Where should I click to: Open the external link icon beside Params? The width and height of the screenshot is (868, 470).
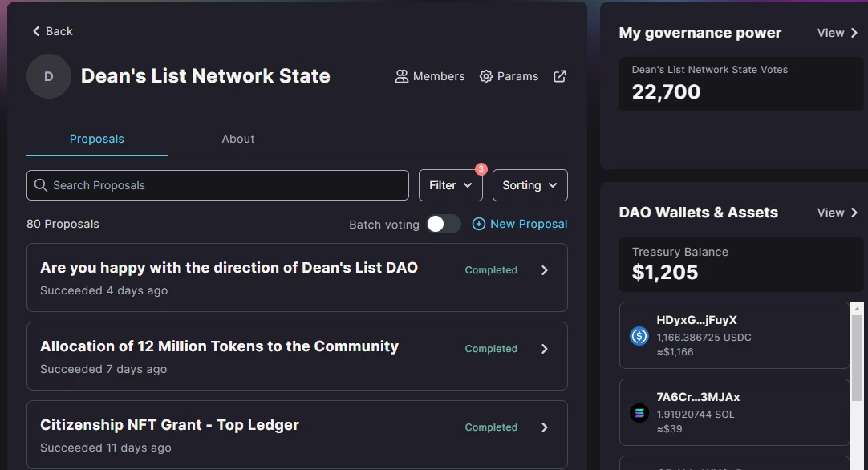click(x=560, y=76)
